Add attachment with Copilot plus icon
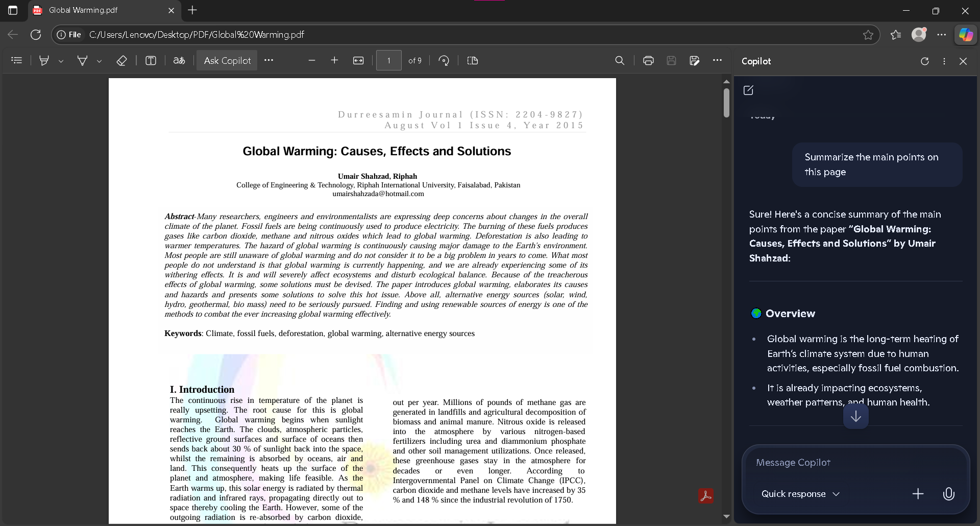This screenshot has height=526, width=980. (918, 494)
